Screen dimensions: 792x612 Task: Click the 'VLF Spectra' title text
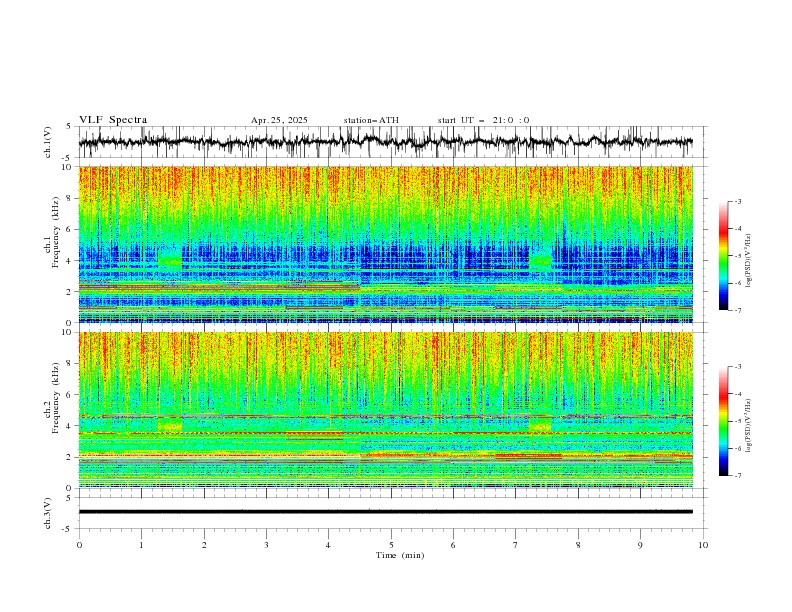point(113,120)
